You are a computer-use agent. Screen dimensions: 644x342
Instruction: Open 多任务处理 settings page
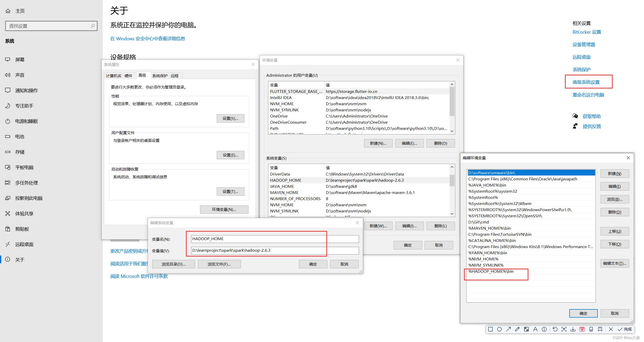click(22, 183)
